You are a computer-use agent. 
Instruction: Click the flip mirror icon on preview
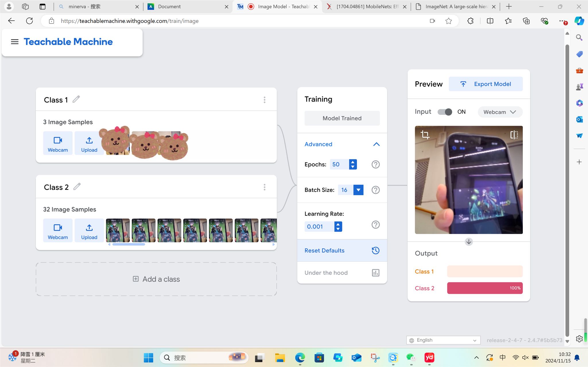tap(514, 134)
